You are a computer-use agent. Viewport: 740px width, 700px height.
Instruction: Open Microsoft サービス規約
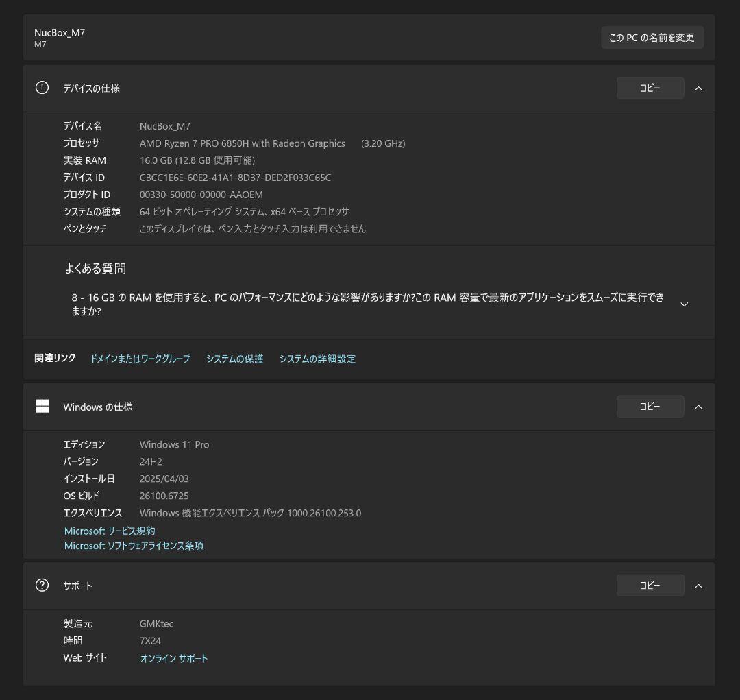(x=109, y=530)
